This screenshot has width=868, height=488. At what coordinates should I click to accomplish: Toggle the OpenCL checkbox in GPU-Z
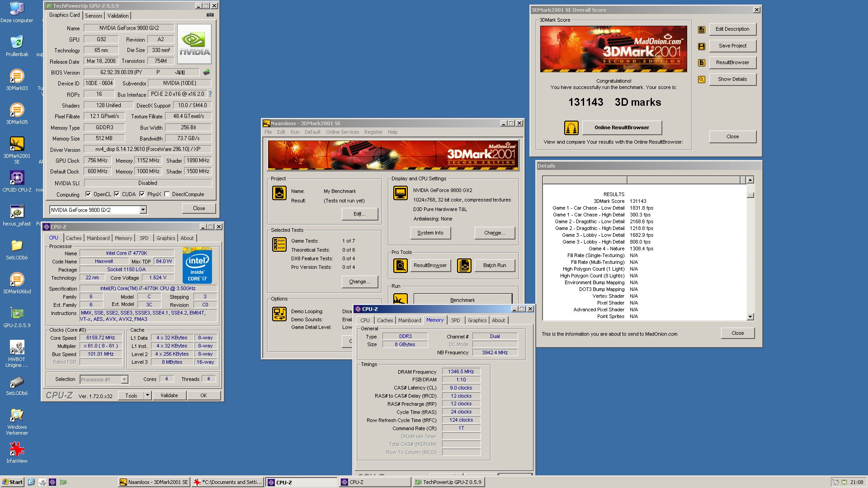coord(88,194)
